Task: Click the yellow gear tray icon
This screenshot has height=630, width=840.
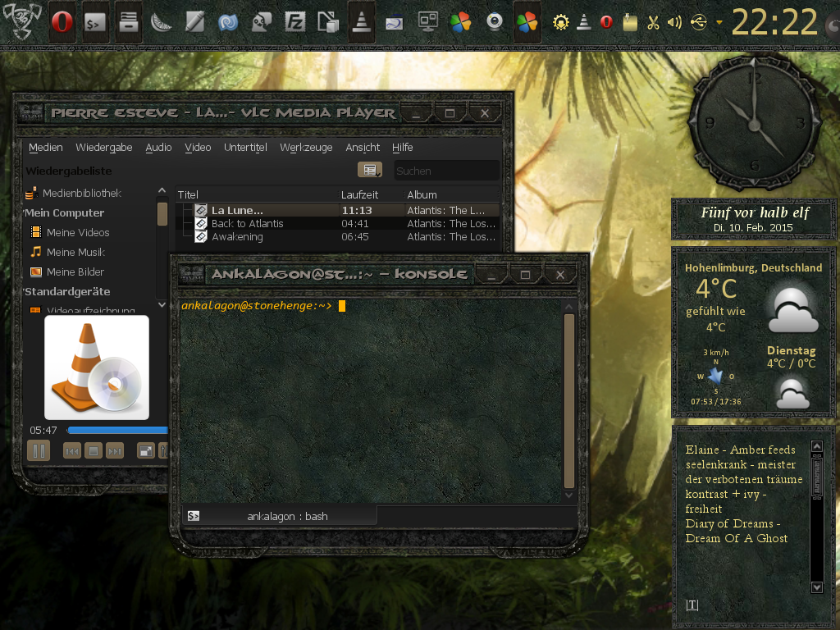Action: pos(561,22)
